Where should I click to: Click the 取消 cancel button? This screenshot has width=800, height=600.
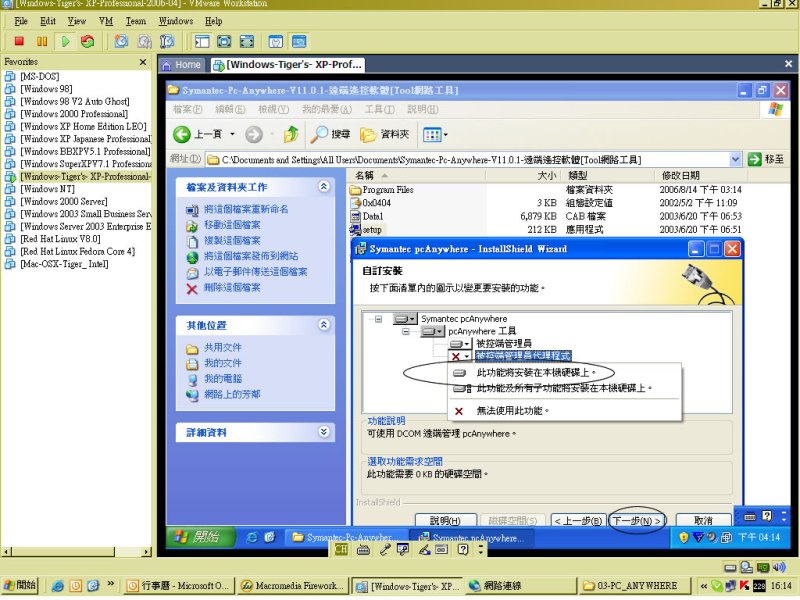click(x=702, y=520)
